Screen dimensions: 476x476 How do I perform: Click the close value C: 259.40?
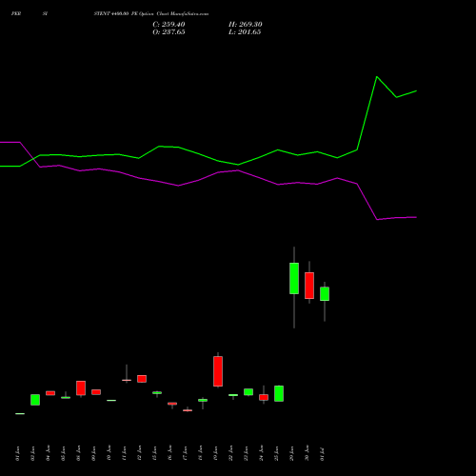tap(169, 25)
